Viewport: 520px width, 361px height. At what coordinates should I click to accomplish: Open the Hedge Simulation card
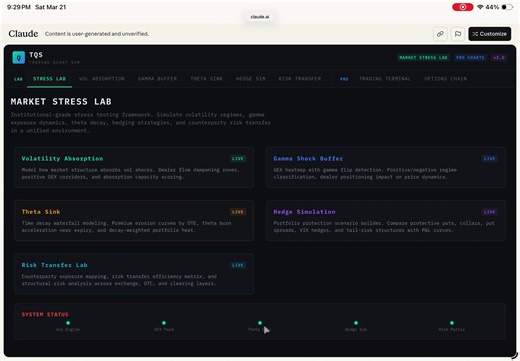(386, 220)
